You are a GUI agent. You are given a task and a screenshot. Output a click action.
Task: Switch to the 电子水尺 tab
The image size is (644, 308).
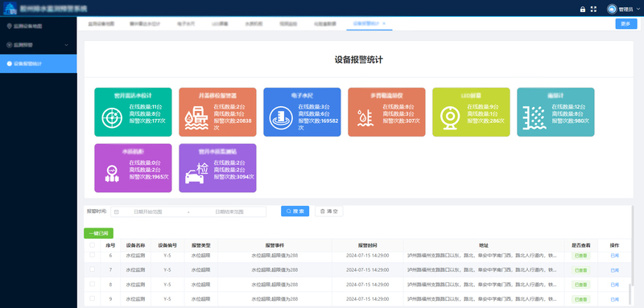coord(186,24)
